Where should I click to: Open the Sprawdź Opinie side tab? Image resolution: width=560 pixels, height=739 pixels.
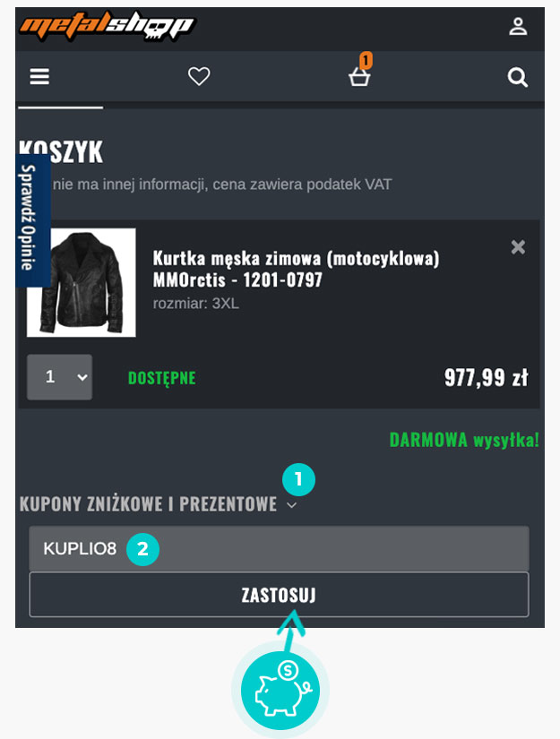(x=33, y=219)
